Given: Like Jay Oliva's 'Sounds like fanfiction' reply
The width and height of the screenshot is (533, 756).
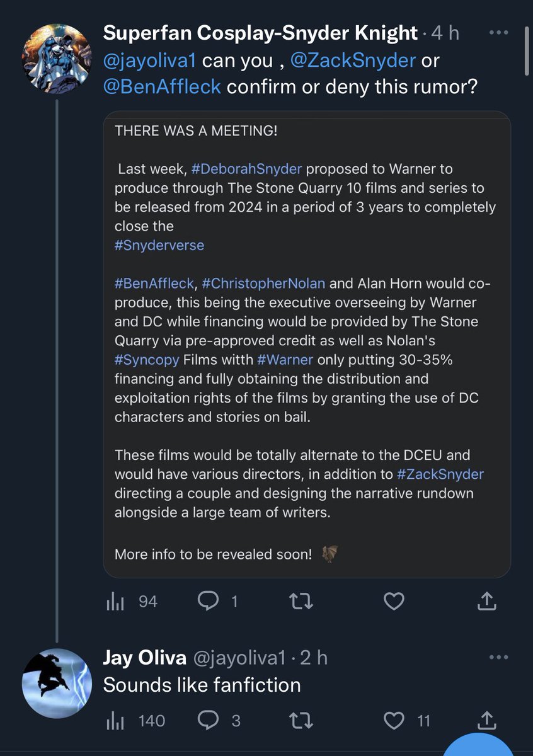Looking at the screenshot, I should (406, 720).
